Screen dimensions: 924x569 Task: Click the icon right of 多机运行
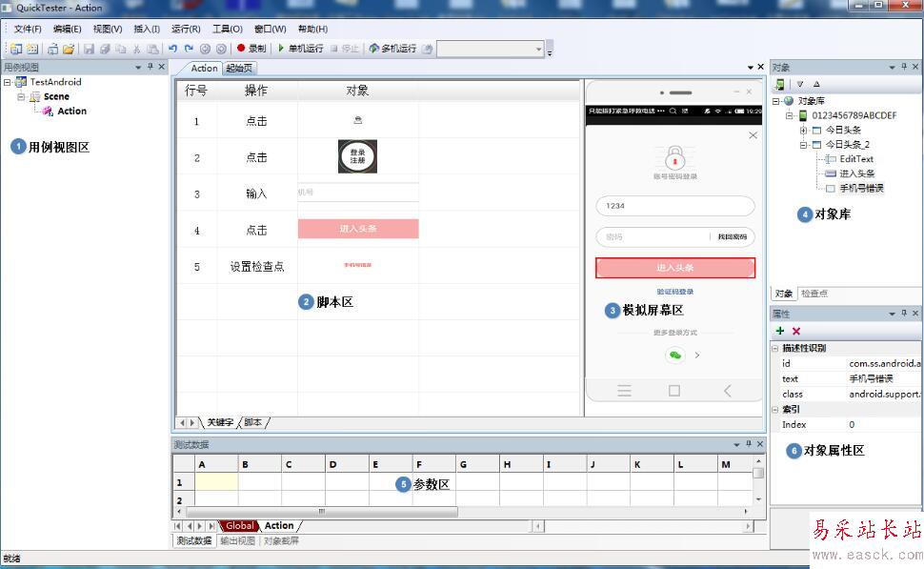pos(428,49)
